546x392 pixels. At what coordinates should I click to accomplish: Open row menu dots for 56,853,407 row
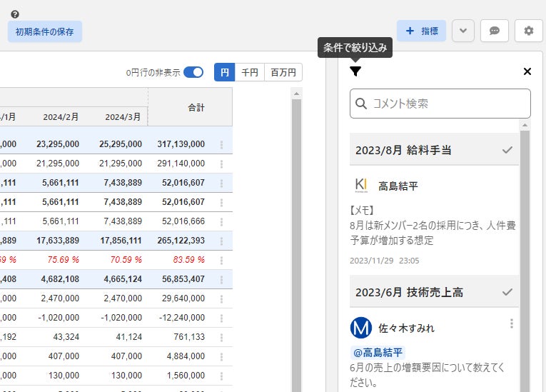(221, 279)
